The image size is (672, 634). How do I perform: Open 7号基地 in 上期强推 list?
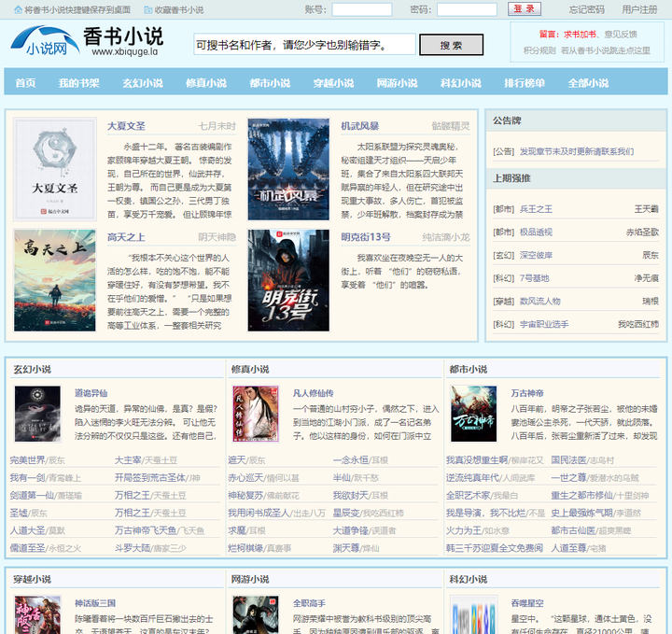tap(534, 278)
